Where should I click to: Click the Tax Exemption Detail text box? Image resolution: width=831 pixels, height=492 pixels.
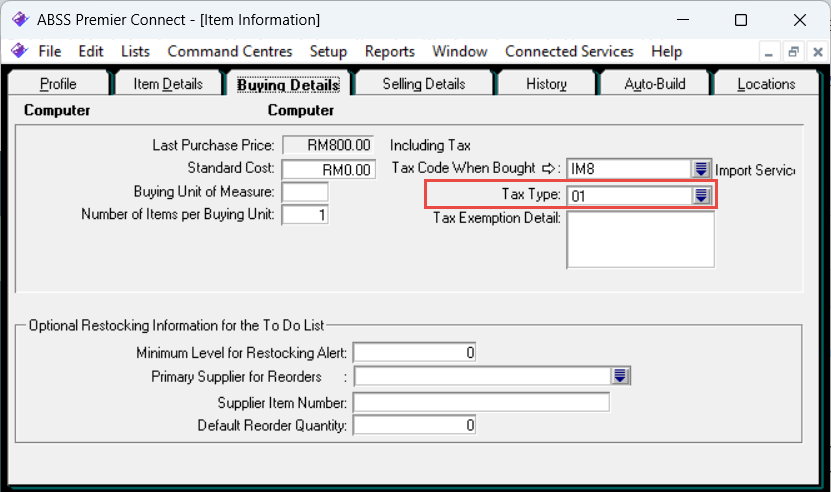640,240
